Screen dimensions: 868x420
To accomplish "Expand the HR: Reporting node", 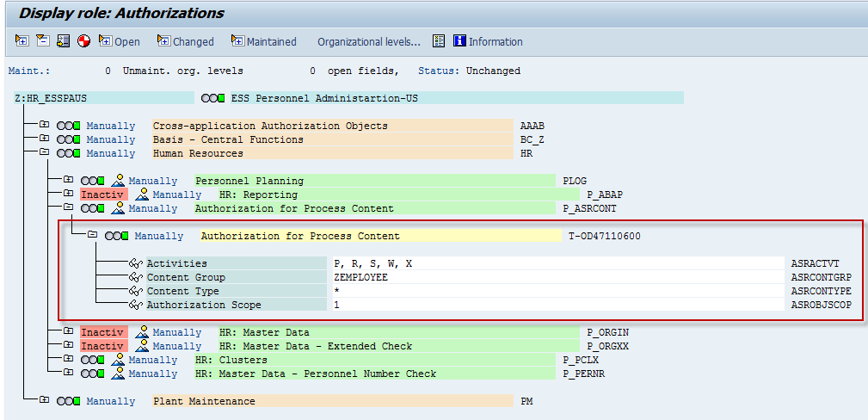I will 68,193.
